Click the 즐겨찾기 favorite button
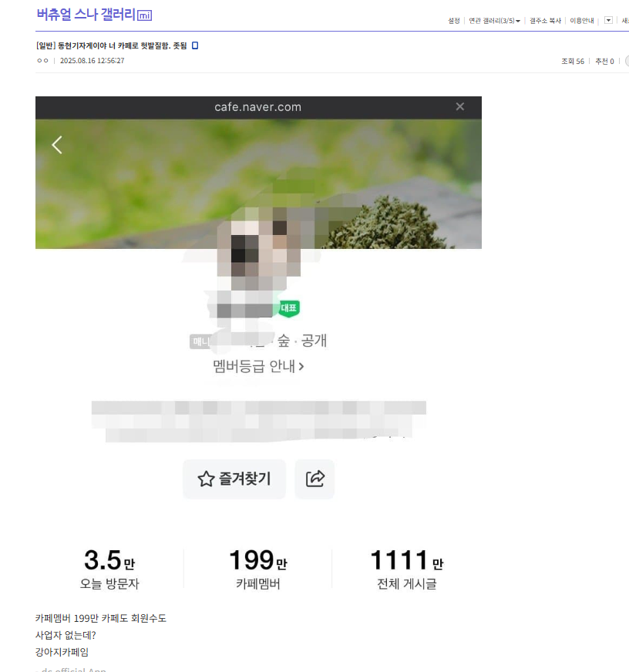The image size is (629, 672). [x=234, y=479]
